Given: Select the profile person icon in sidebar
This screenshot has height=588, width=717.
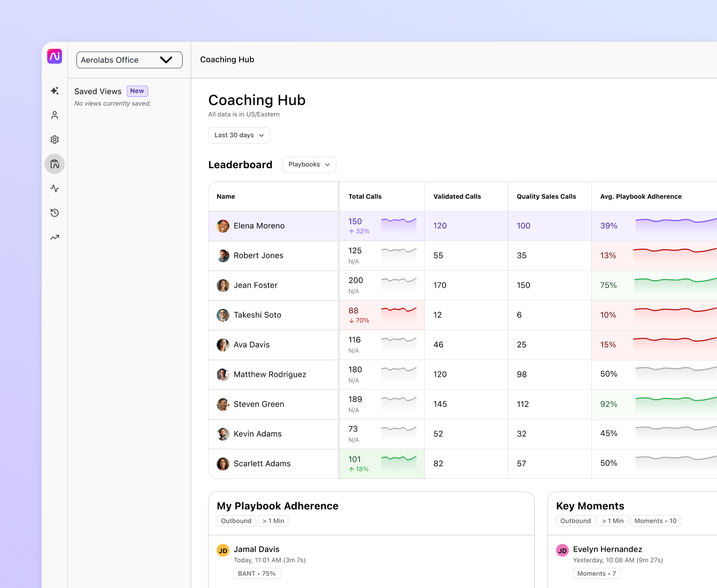Looking at the screenshot, I should pos(54,115).
